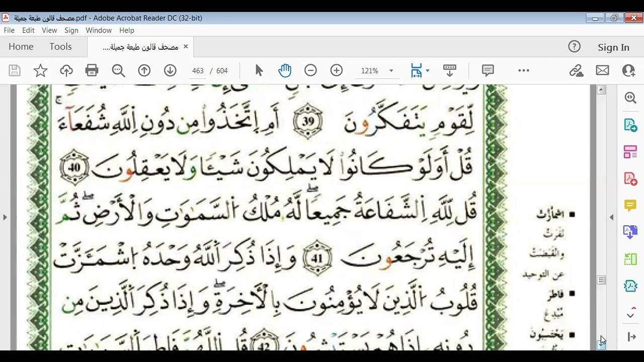Click the verse number 40 marker
The image size is (644, 362).
(74, 166)
